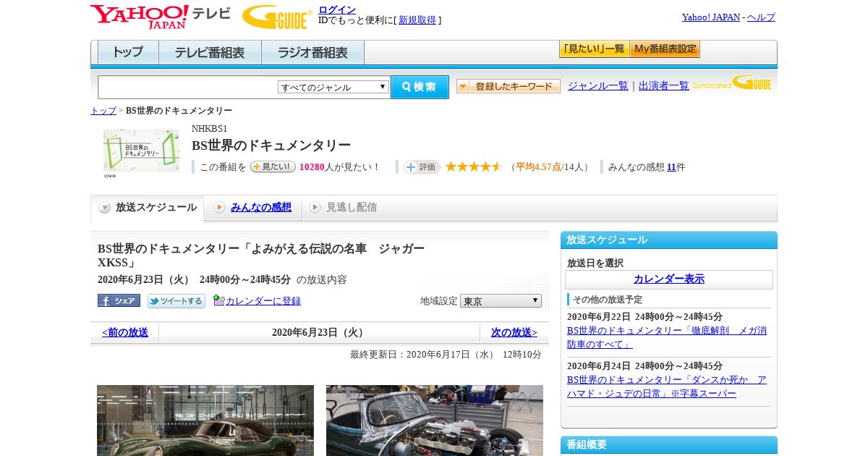The image size is (868, 456).
Task: Click the Yahoo! JAPAN テレビ logo
Action: pos(161,16)
